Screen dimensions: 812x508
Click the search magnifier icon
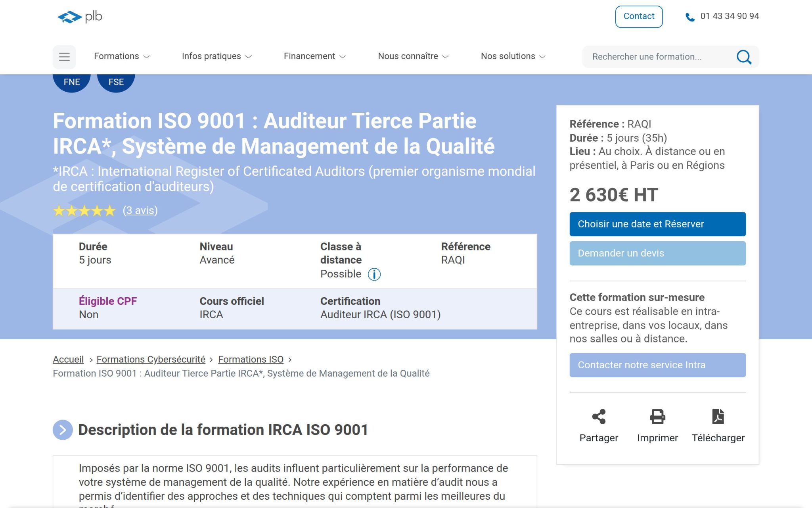743,57
